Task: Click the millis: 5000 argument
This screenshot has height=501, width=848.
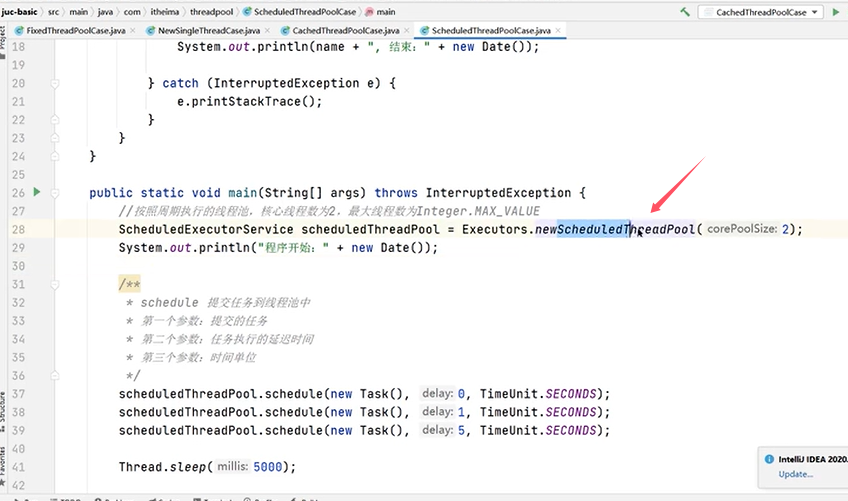Action: click(x=249, y=466)
